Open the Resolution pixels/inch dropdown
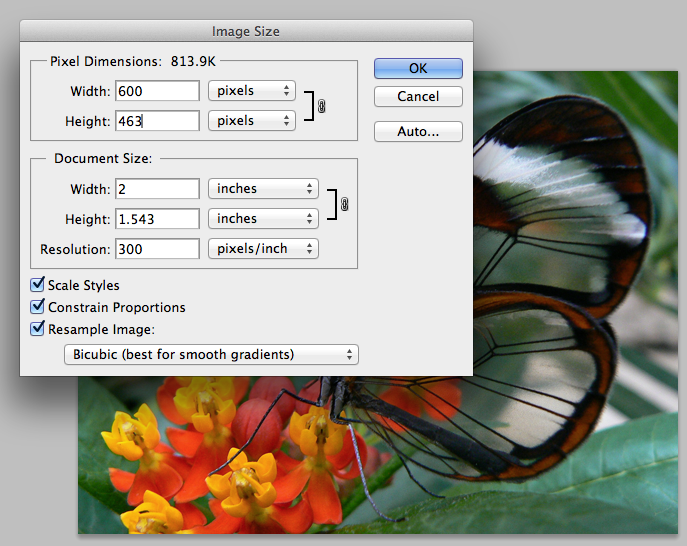 263,249
